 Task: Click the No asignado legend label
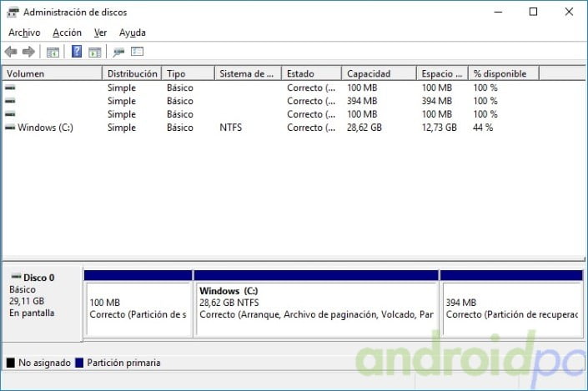pyautogui.click(x=45, y=363)
